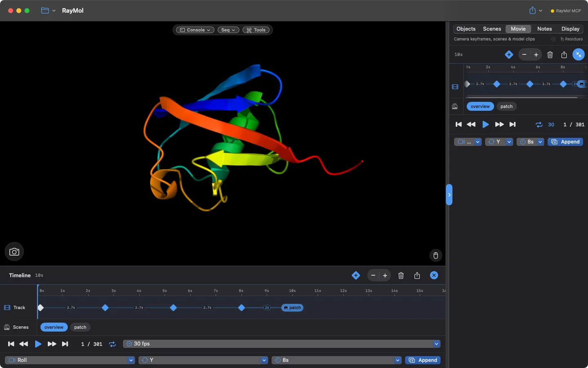Take a snapshot with the camera icon
This screenshot has height=368, width=588.
14,252
